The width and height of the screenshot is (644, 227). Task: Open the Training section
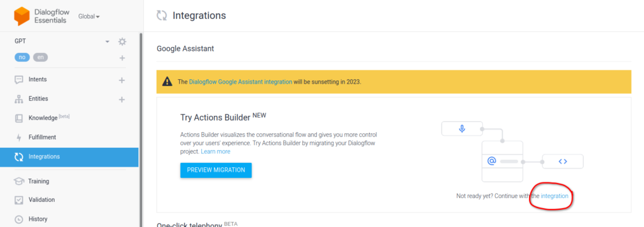[38, 181]
